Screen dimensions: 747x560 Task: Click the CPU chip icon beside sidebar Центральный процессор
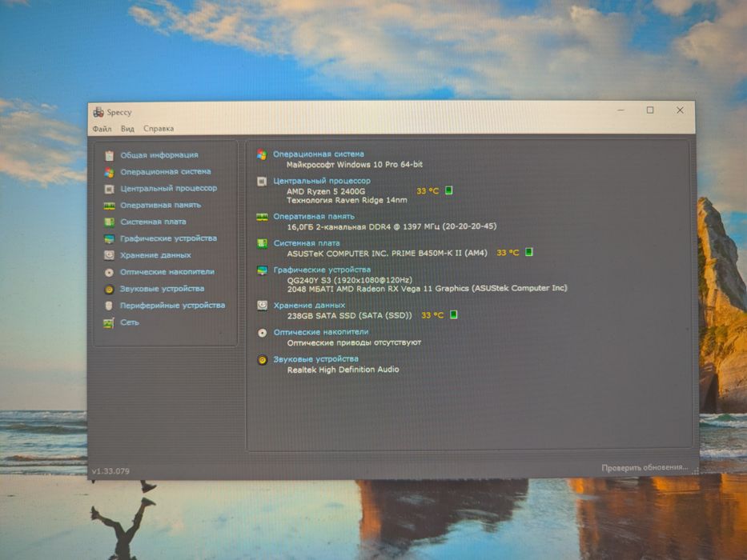tap(109, 189)
